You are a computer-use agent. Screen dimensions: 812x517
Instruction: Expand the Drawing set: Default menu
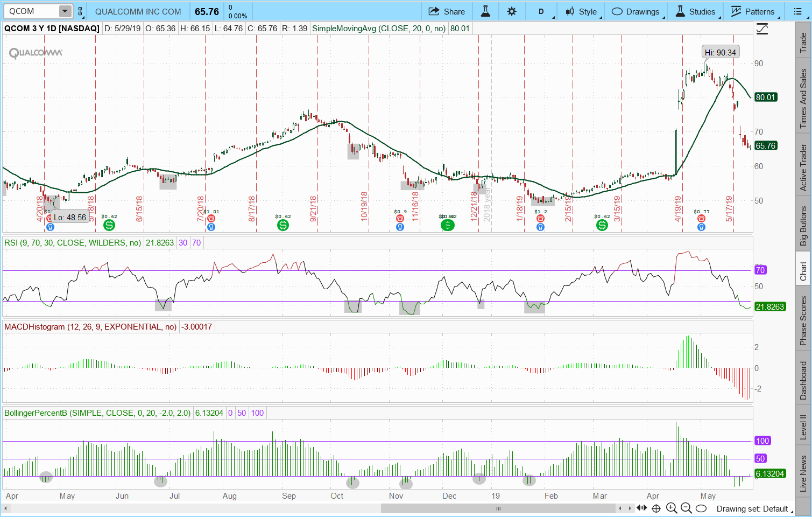(x=752, y=508)
